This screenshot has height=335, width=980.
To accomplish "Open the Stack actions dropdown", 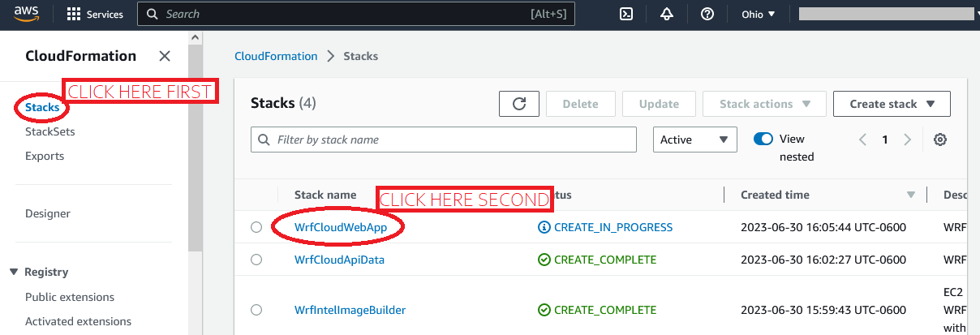I will [x=764, y=104].
